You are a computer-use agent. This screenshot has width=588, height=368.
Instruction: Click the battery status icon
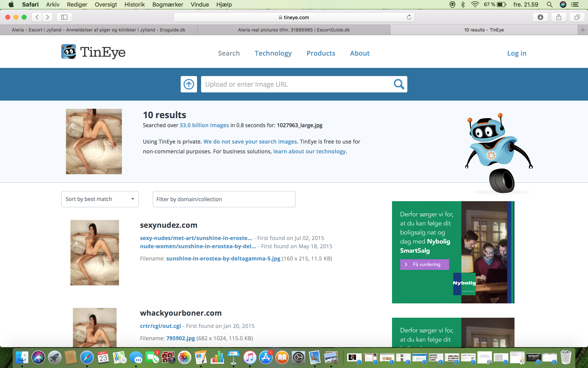click(501, 4)
